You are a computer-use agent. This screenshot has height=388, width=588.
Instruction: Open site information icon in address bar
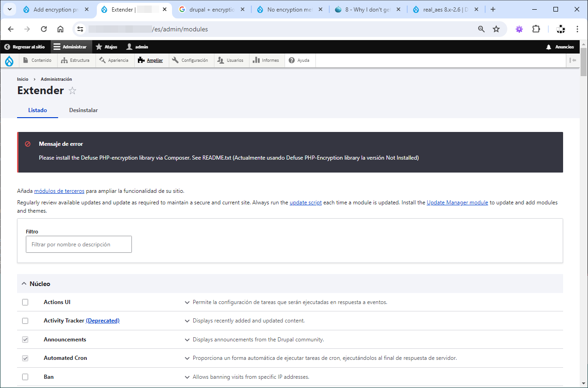tap(80, 29)
